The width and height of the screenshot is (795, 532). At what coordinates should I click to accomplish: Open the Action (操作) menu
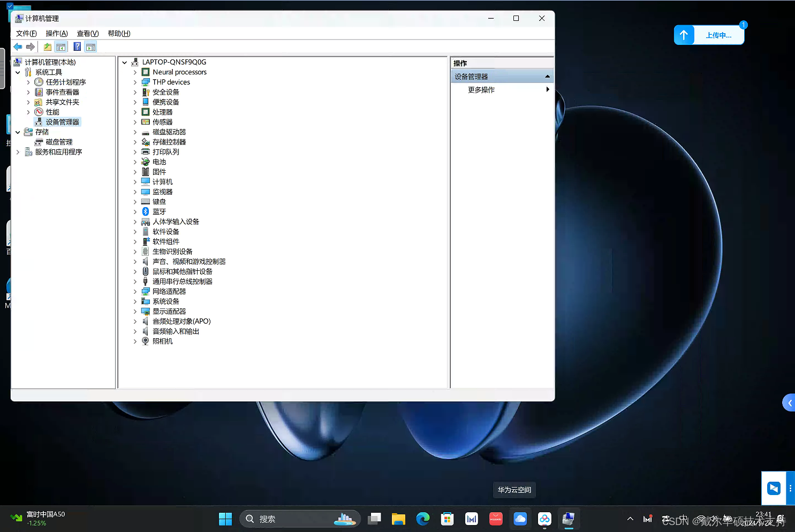[x=57, y=33]
